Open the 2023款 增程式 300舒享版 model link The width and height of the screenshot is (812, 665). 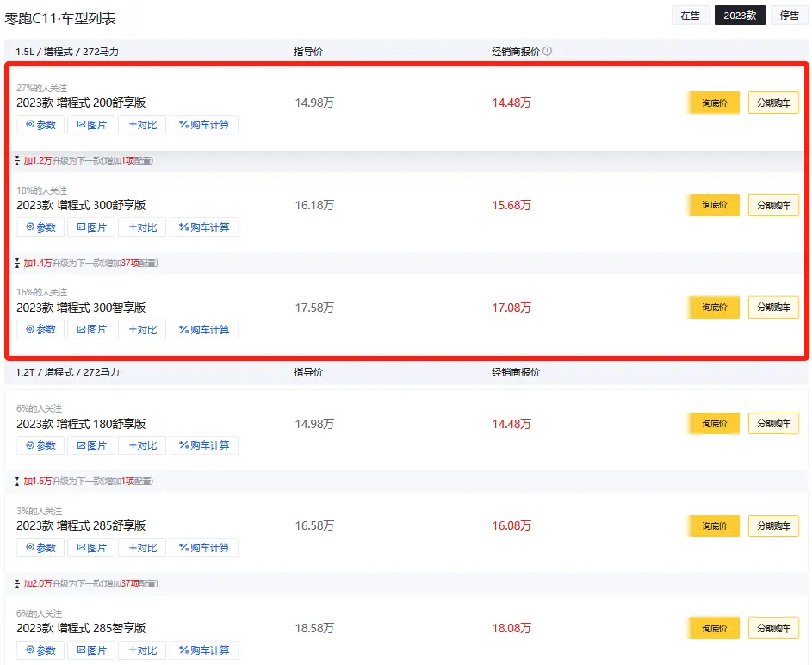(x=81, y=205)
